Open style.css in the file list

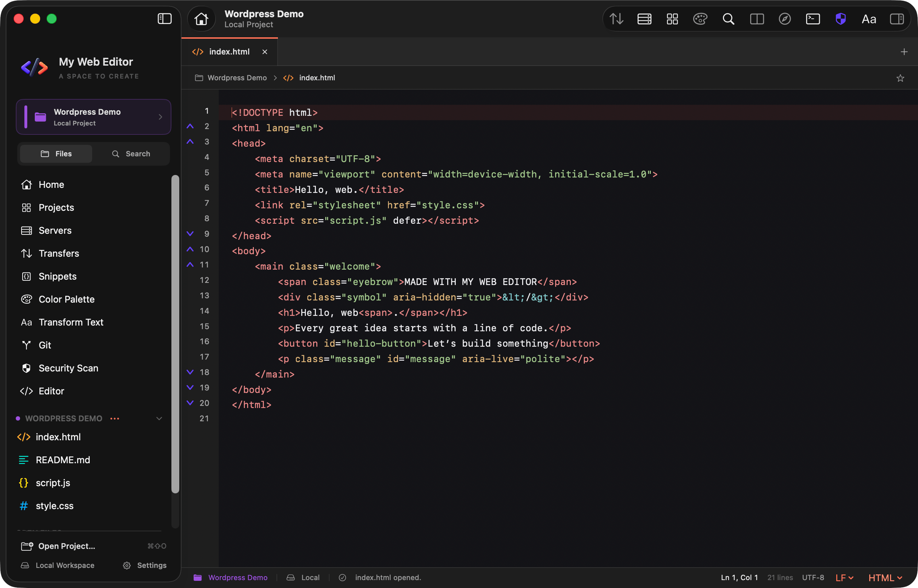[54, 506]
